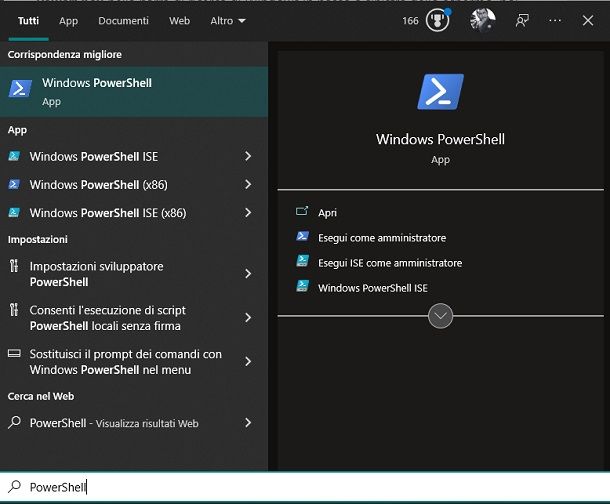This screenshot has width=610, height=504.
Task: Click the 166 rewards points counter
Action: coord(410,21)
